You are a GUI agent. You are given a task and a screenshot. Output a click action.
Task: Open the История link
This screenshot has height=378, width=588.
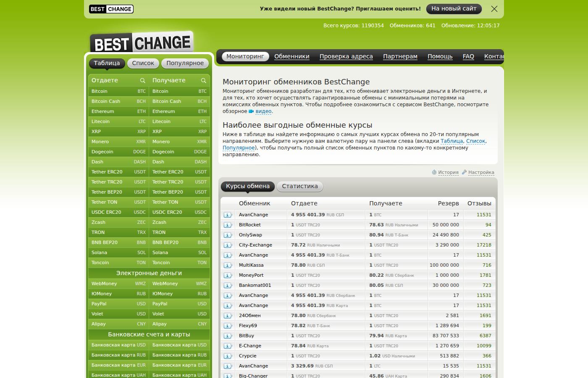click(x=448, y=172)
